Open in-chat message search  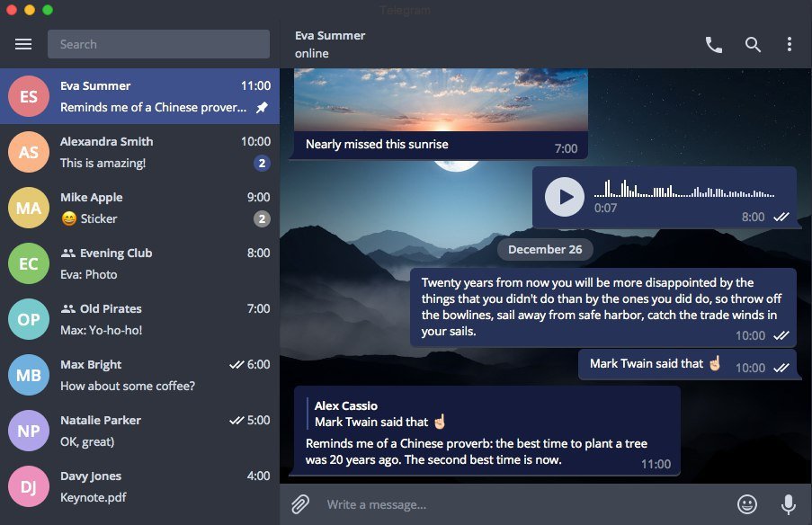(753, 43)
